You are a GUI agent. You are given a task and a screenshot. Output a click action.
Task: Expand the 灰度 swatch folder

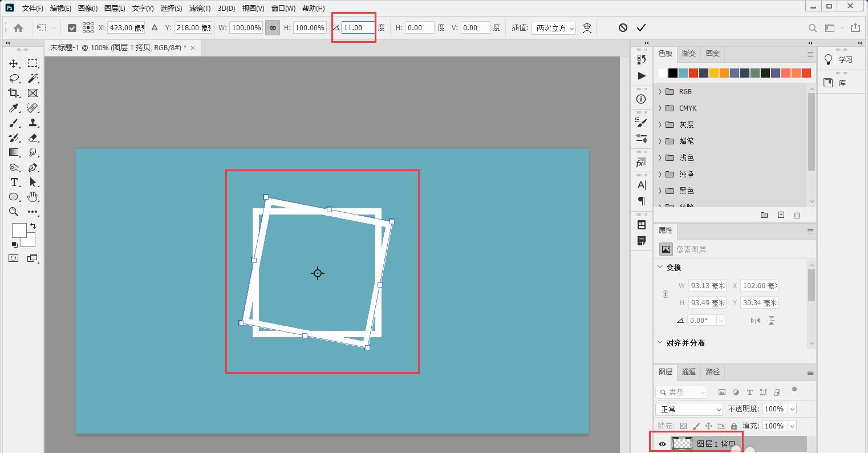click(660, 124)
